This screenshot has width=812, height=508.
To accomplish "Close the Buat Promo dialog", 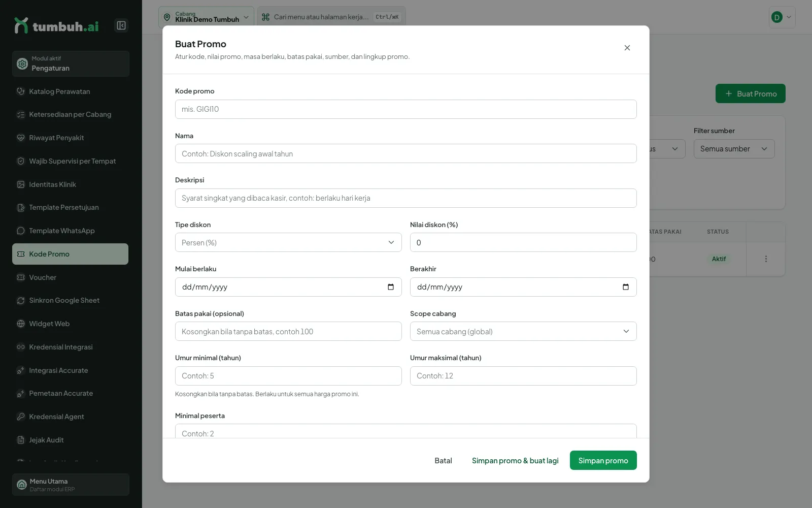I will (627, 48).
